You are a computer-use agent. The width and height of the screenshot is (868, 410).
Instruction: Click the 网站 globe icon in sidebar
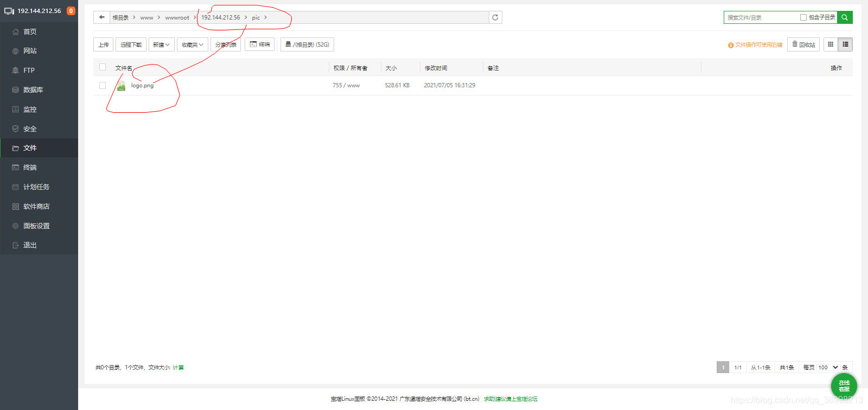(15, 51)
